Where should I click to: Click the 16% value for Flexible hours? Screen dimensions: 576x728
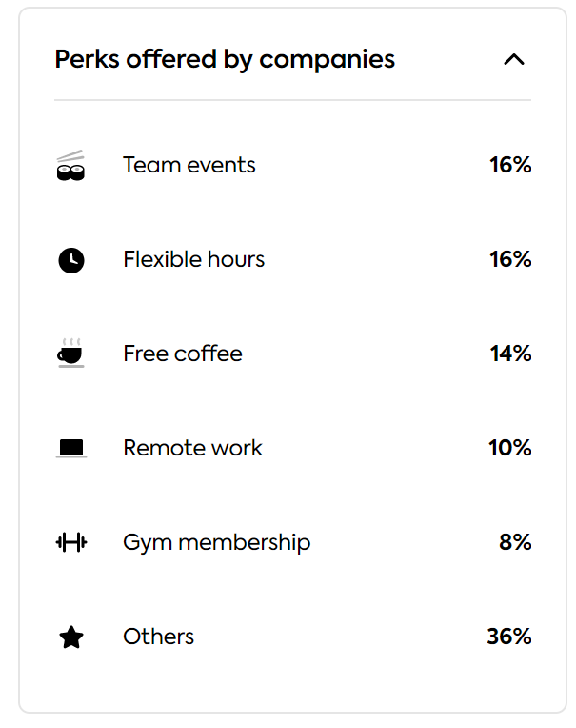[x=510, y=259]
